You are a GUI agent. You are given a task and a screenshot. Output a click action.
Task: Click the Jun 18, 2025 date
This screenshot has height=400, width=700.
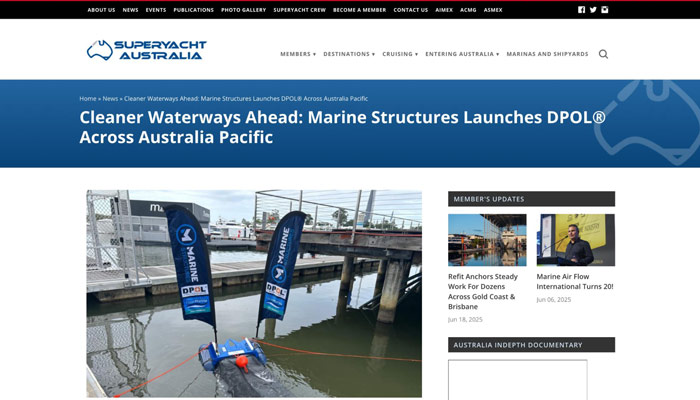[x=465, y=320]
